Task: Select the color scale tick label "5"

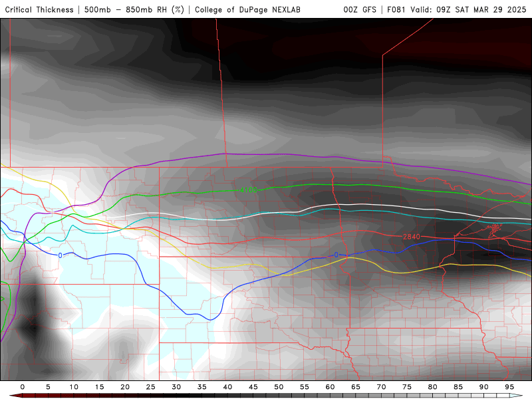Action: [x=48, y=387]
